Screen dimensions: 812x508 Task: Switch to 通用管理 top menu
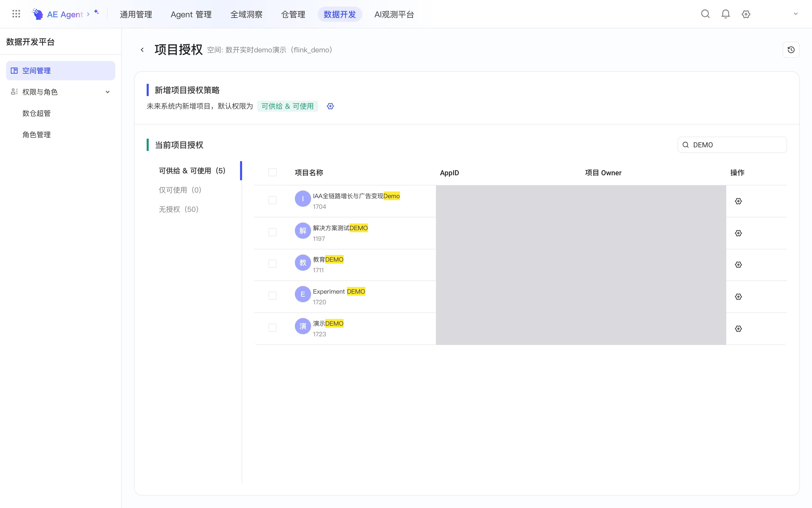pyautogui.click(x=136, y=14)
